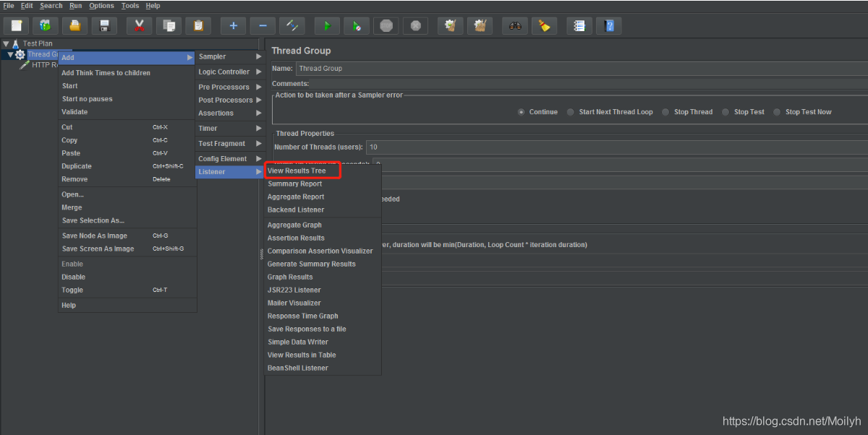Click the Help question mark toolbar icon
Image resolution: width=868 pixels, height=435 pixels.
(608, 26)
